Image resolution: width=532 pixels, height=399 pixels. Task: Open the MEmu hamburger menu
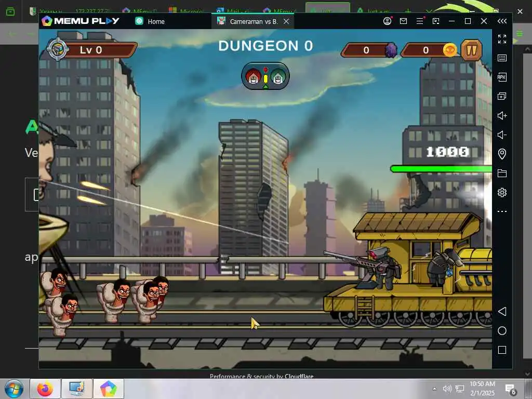420,21
